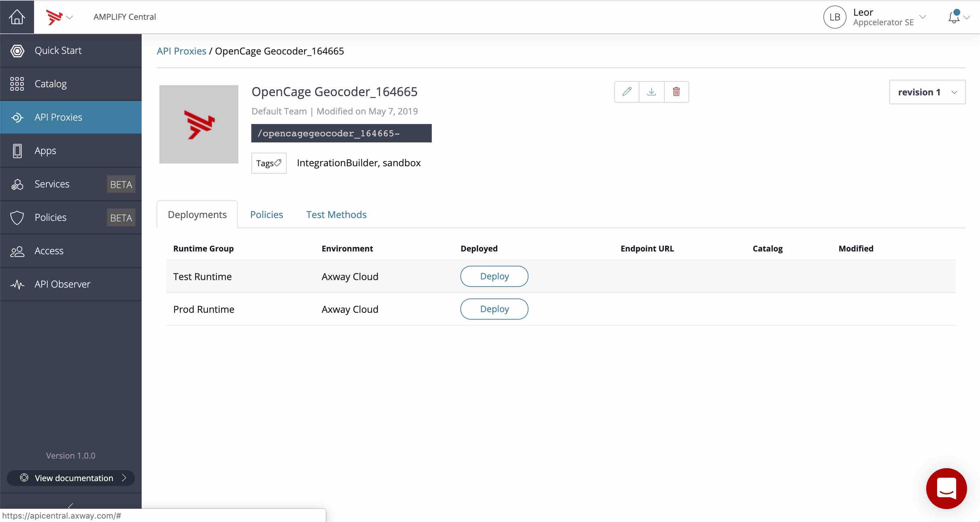
Task: Open the red chat support widget
Action: [946, 488]
